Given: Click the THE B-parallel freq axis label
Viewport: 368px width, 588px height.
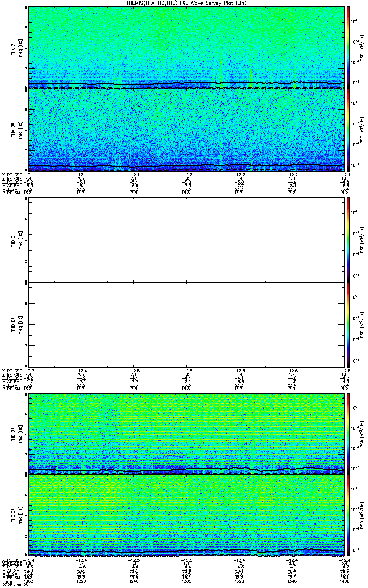Looking at the screenshot, I should tap(20, 515).
